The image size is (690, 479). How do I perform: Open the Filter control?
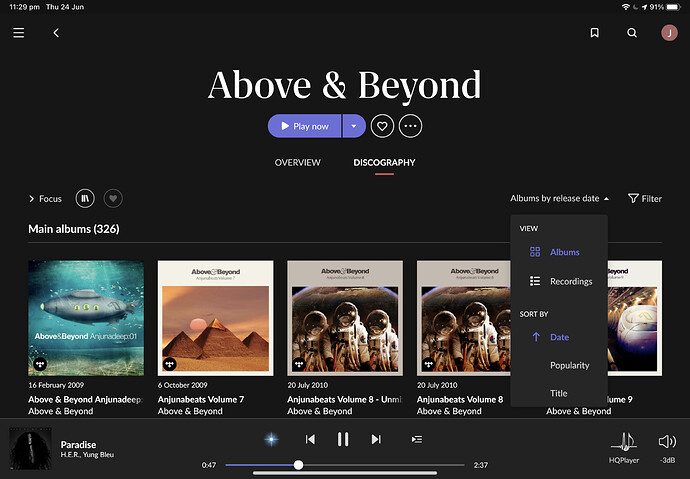click(x=645, y=198)
